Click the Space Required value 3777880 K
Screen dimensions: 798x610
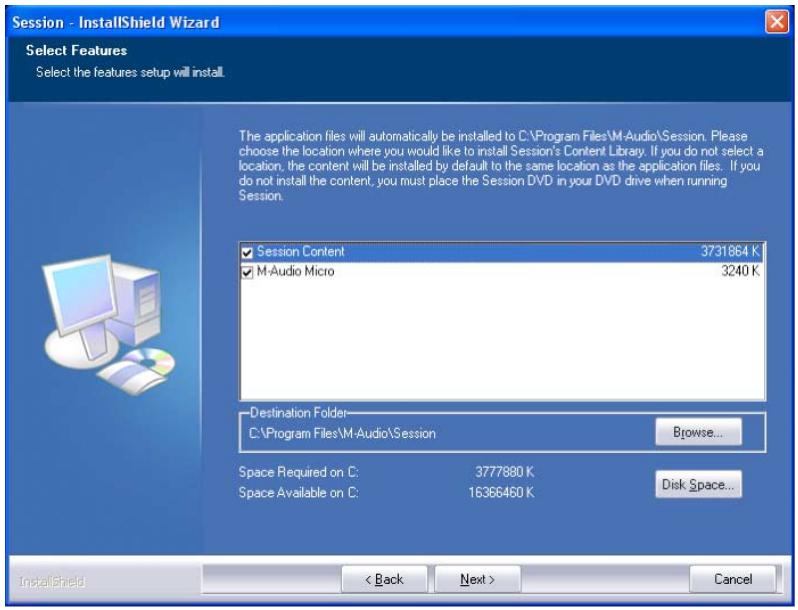pos(504,472)
